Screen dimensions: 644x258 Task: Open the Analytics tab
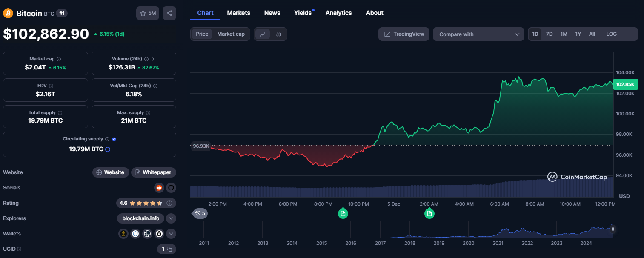point(339,13)
